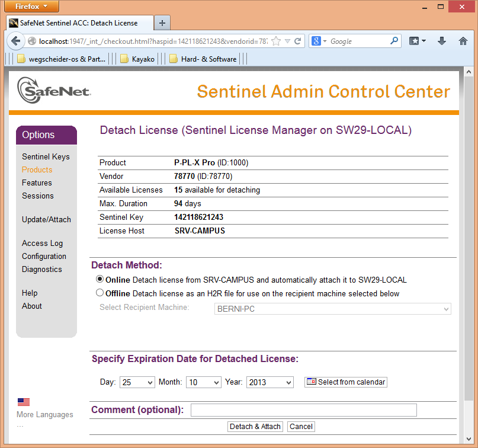Open the Products page link
This screenshot has height=448, width=478.
[37, 169]
